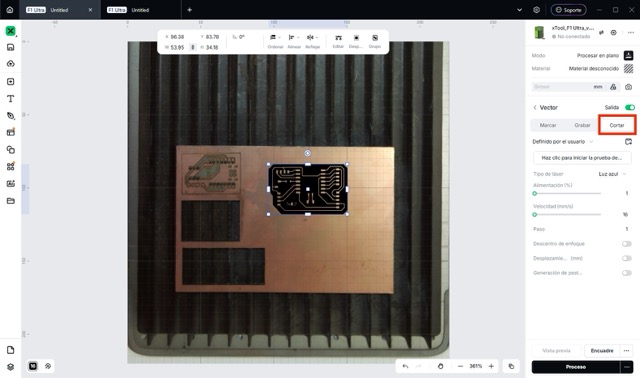The width and height of the screenshot is (640, 378).
Task: Click the Vista previa button
Action: coord(556,351)
